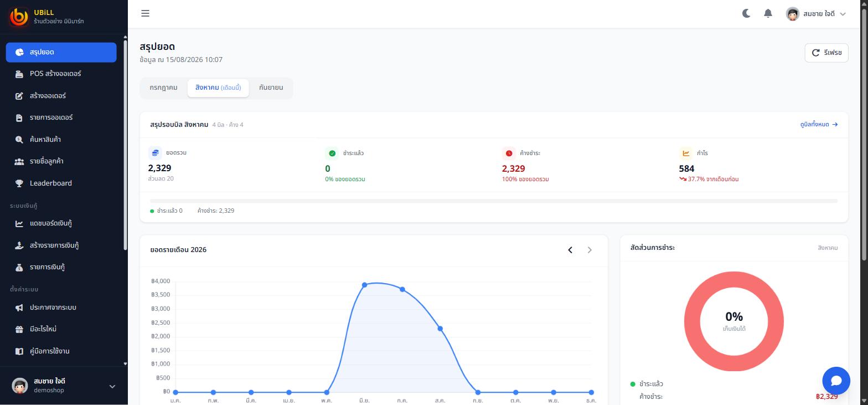Screen dimensions: 868x405
Task: Click the UBiLL flame logo
Action: [19, 17]
